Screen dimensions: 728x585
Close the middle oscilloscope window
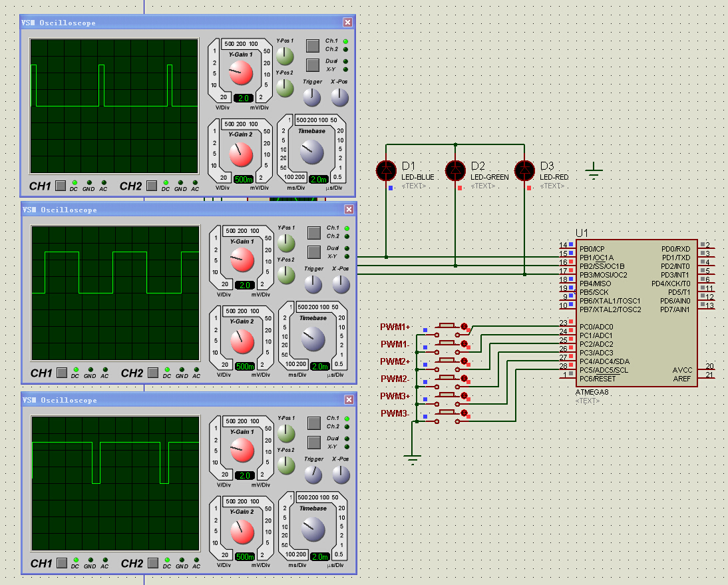(x=347, y=210)
